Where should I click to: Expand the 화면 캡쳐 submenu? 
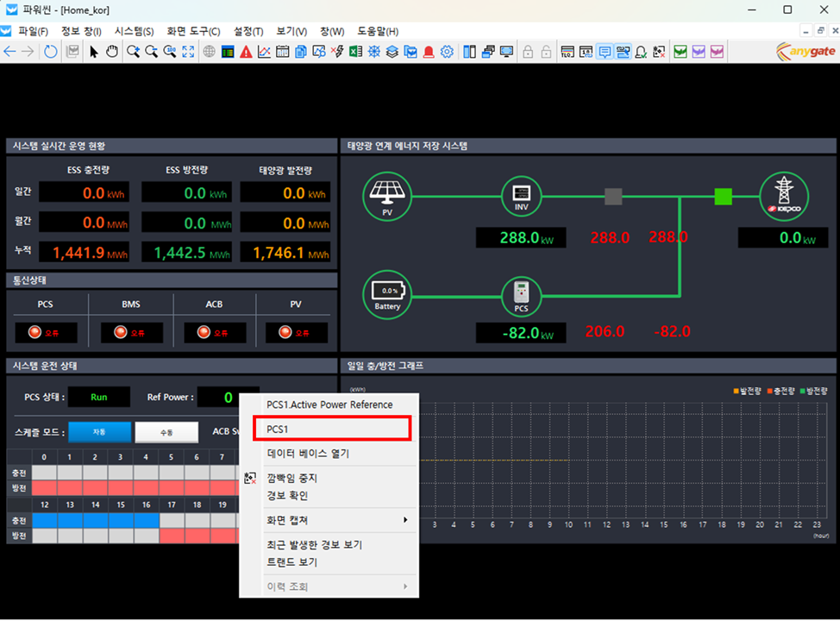(336, 520)
